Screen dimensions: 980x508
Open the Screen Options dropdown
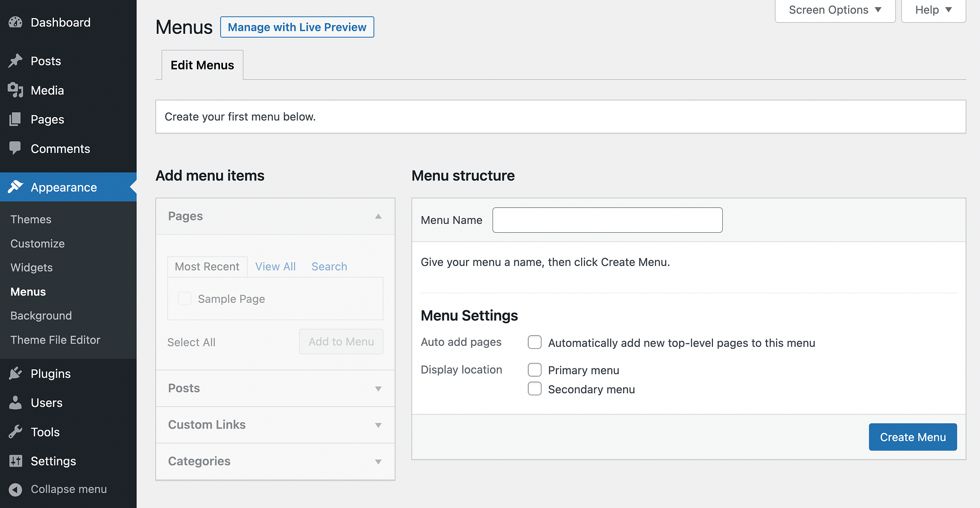pyautogui.click(x=835, y=10)
